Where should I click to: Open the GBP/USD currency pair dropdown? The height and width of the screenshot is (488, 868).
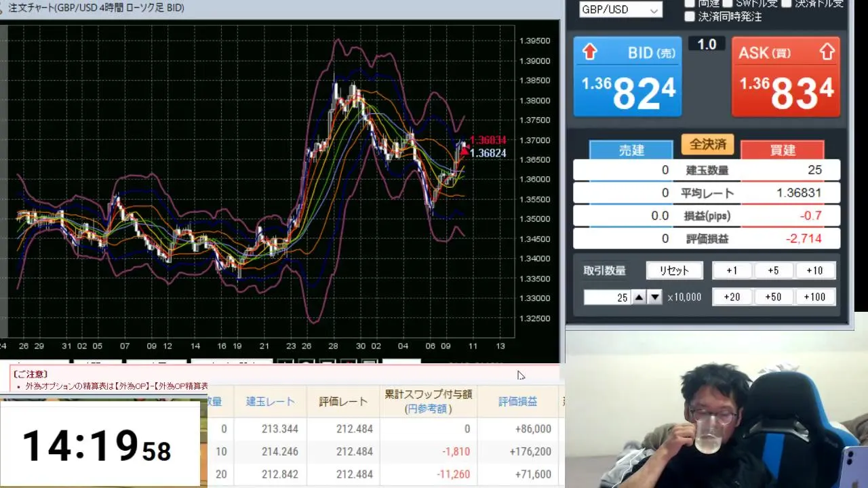tap(620, 9)
